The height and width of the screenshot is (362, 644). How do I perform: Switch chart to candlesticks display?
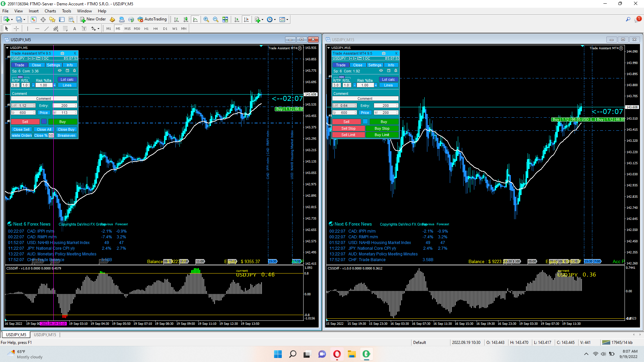[186, 19]
